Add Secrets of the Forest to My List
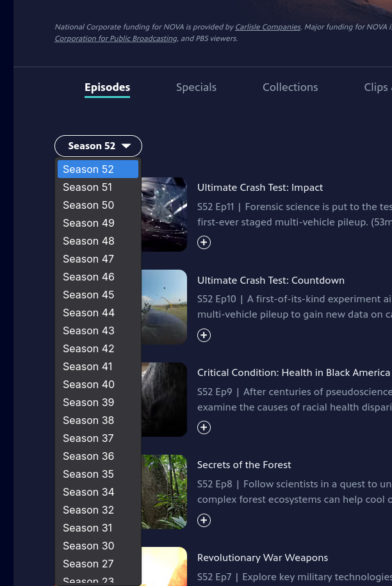Screen dimensions: 392x586 pyautogui.click(x=204, y=520)
